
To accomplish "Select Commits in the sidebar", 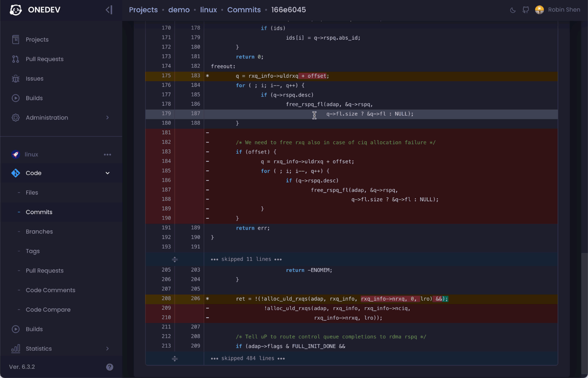I will coord(39,212).
